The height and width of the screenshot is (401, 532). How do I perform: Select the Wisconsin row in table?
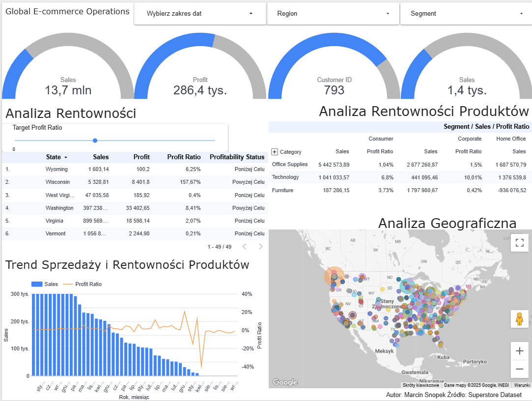point(135,182)
